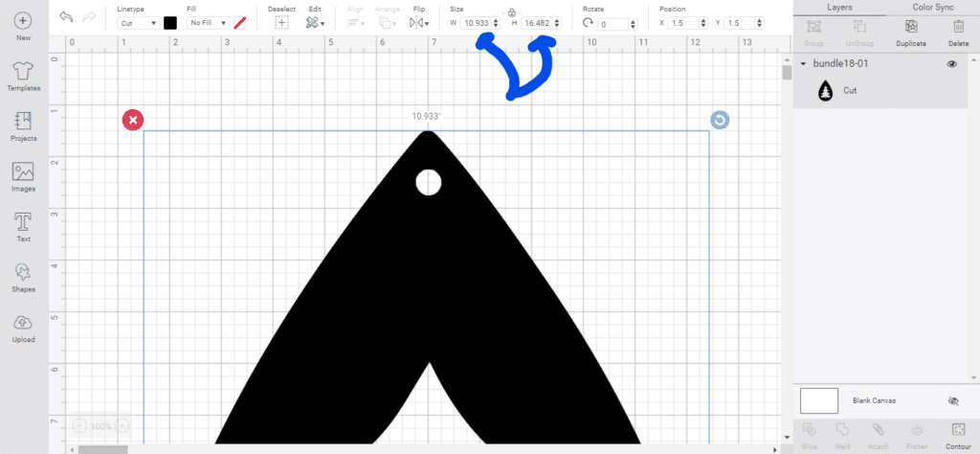Click the Rotate value stepper

point(634,24)
